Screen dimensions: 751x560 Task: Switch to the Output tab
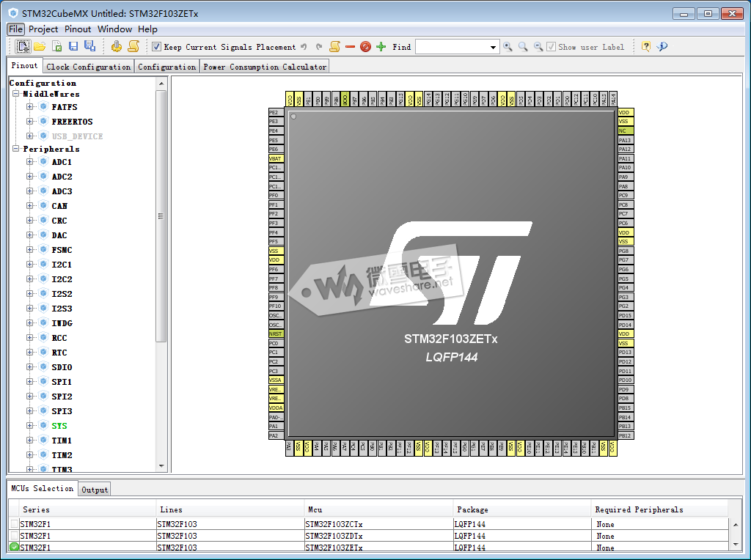pyautogui.click(x=95, y=490)
